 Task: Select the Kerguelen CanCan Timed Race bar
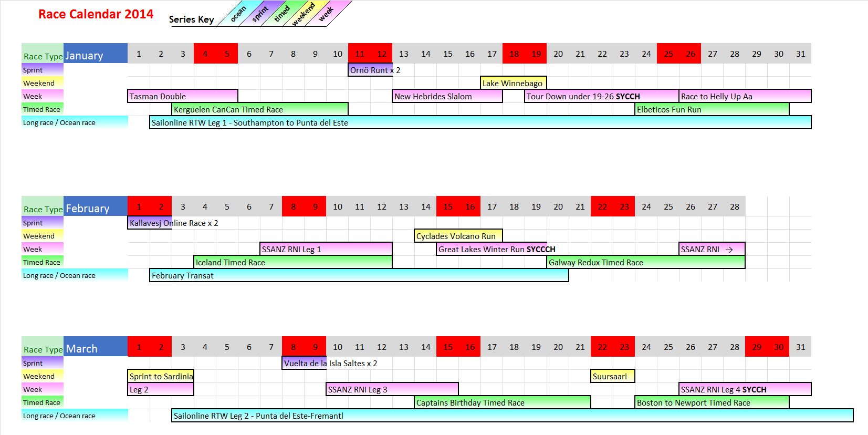coord(259,109)
